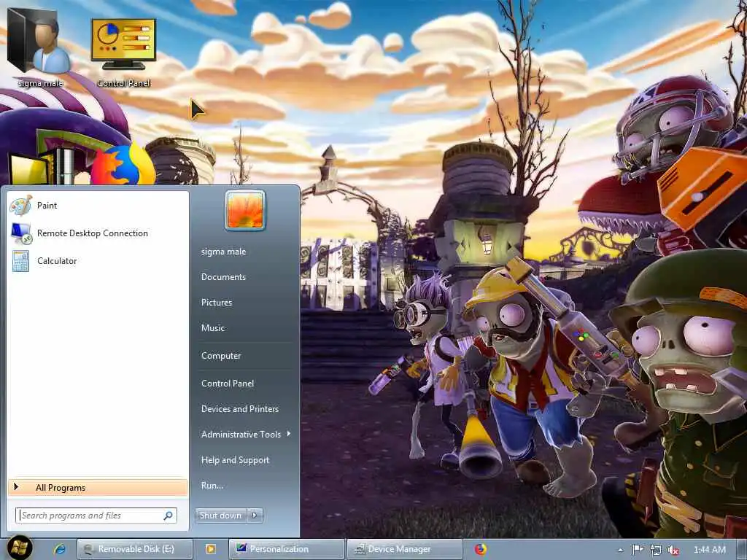This screenshot has width=747, height=560.
Task: Expand the Administrative Tools submenu
Action: 246,435
